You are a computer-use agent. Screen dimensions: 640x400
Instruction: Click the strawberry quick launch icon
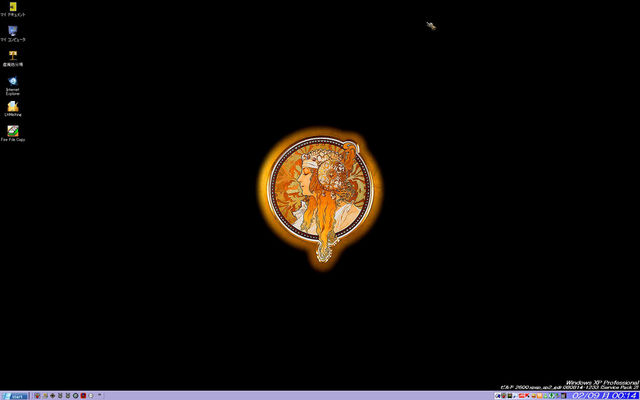click(x=37, y=396)
